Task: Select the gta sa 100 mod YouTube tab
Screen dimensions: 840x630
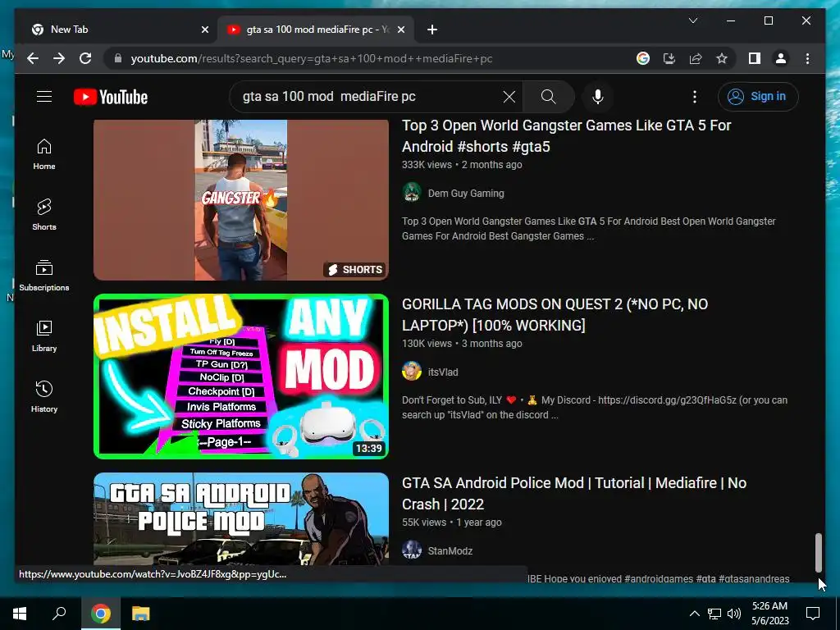Action: pyautogui.click(x=316, y=30)
